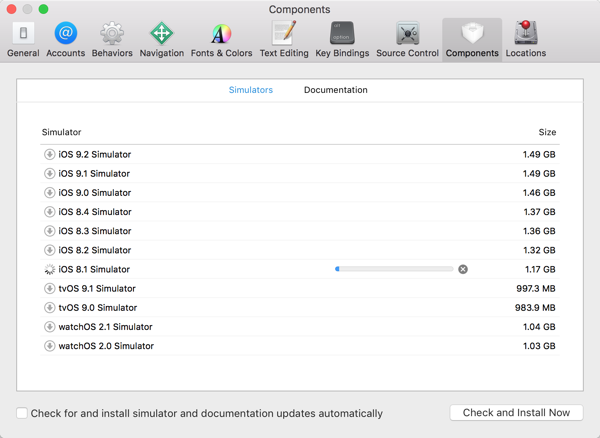Click the 1.36 GB size value
Screen dimensions: 600x438
(539, 231)
